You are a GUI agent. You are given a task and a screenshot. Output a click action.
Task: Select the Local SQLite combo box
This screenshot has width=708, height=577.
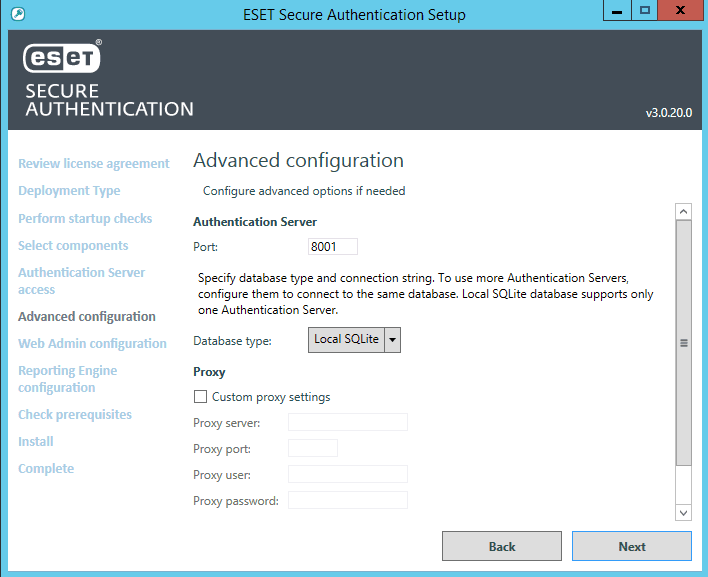click(346, 340)
